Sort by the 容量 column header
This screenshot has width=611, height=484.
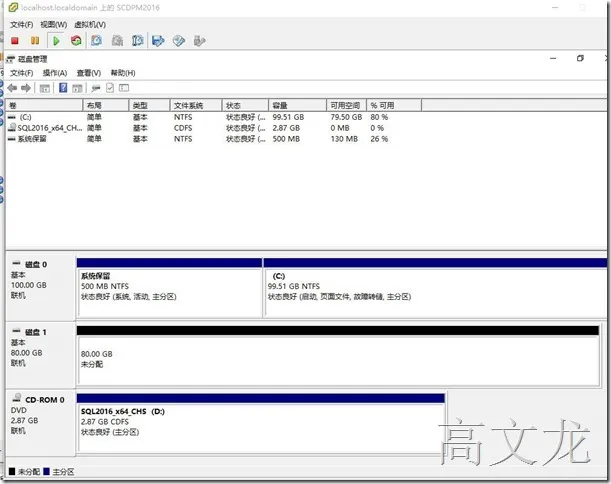(297, 105)
